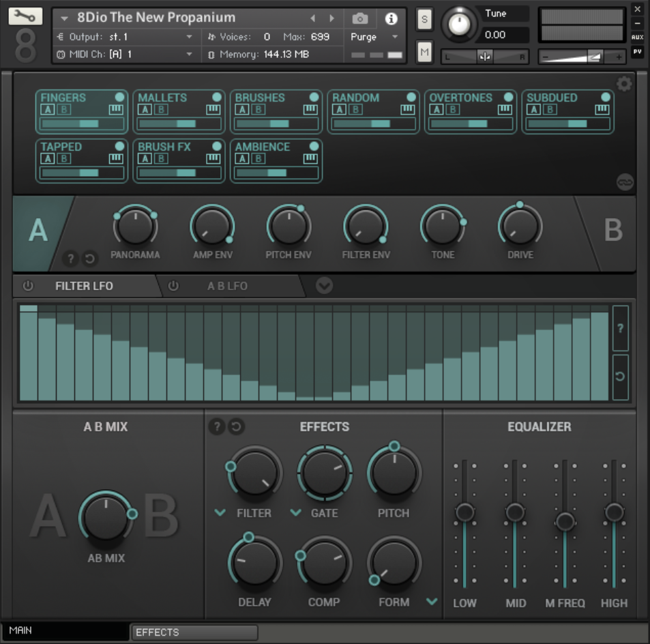The image size is (650, 644).
Task: Toggle the Mute M button
Action: click(x=424, y=52)
